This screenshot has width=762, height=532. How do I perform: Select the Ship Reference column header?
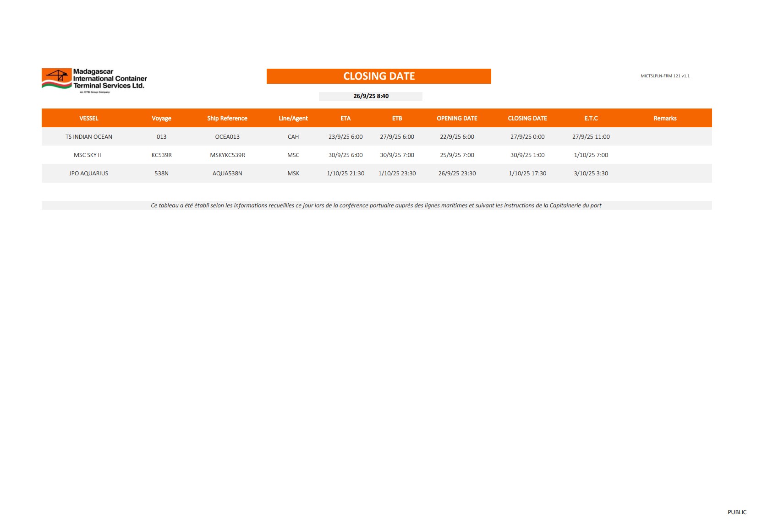(227, 118)
